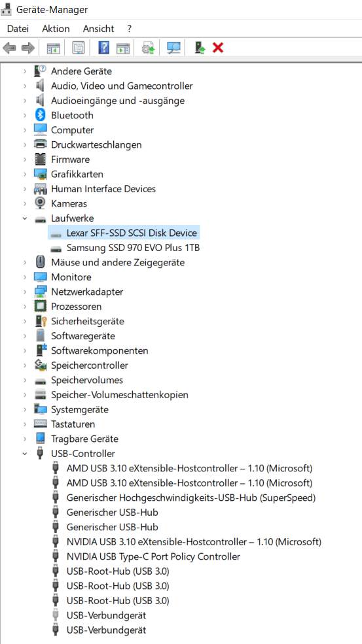Expand the Tastaturen chevron
This screenshot has width=362, height=644.
pos(25,424)
